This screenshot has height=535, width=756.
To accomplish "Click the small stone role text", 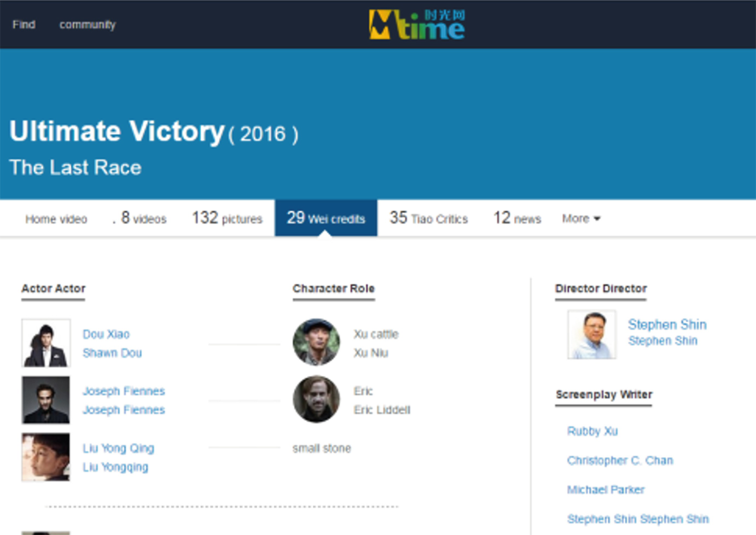I will tap(322, 448).
